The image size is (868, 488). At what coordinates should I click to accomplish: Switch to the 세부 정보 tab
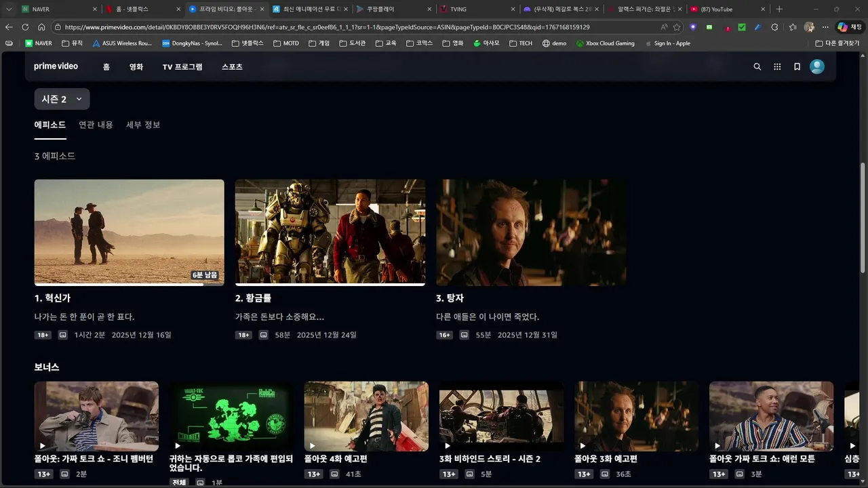click(143, 125)
